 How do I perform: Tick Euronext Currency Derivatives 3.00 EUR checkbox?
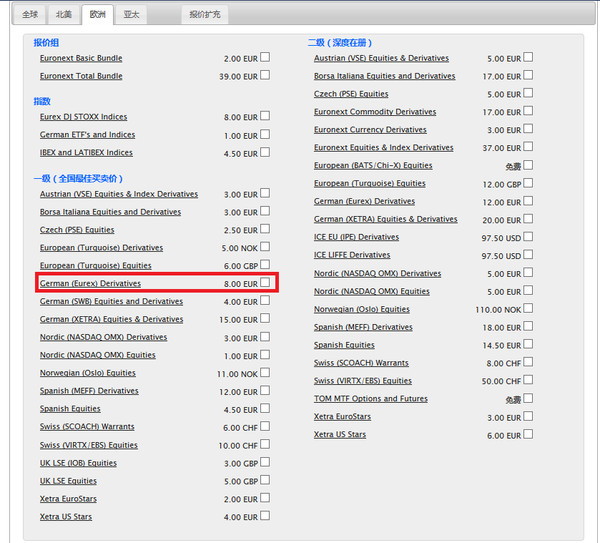pos(528,129)
